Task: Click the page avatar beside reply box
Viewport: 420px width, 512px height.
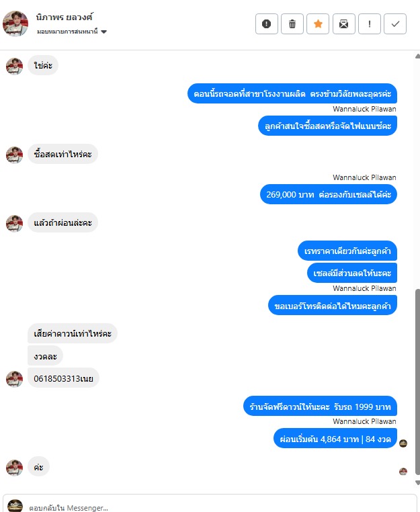Action: (x=15, y=506)
